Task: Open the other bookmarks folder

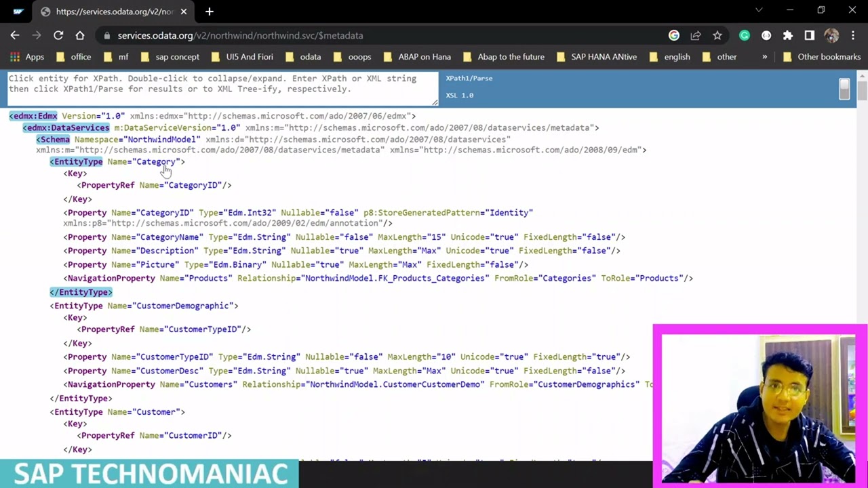Action: [719, 57]
